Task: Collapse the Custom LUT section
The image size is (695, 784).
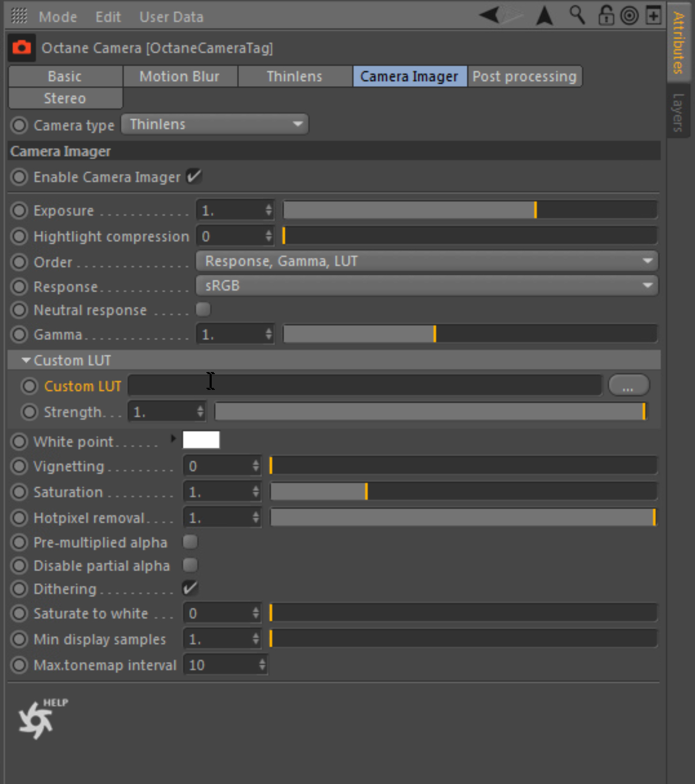Action: [26, 360]
